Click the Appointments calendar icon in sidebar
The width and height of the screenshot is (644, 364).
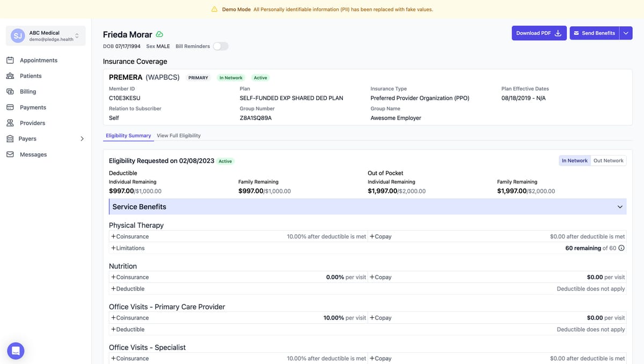10,61
